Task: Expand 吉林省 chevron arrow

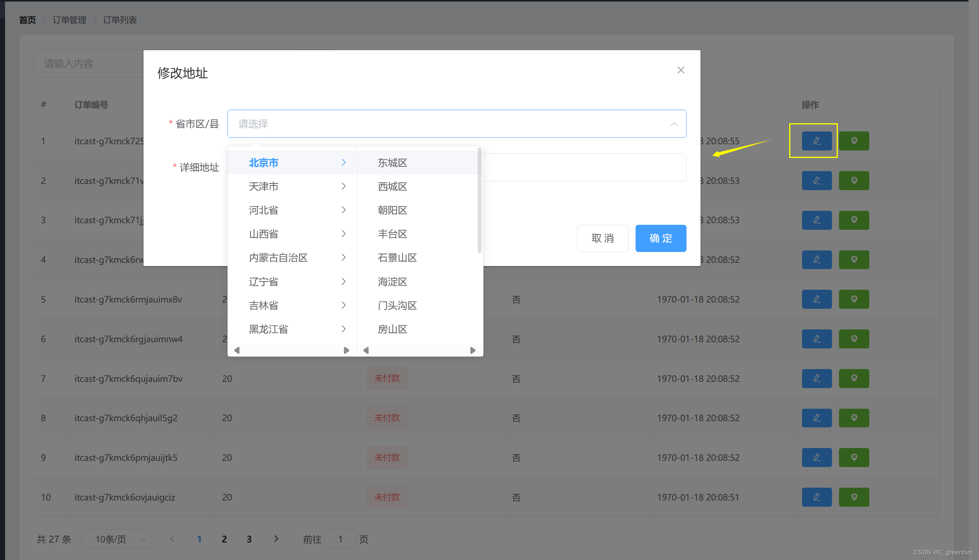Action: click(x=343, y=305)
